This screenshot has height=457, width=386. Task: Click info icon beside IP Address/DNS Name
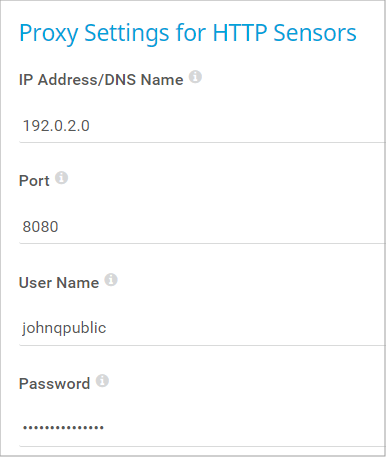pyautogui.click(x=195, y=77)
